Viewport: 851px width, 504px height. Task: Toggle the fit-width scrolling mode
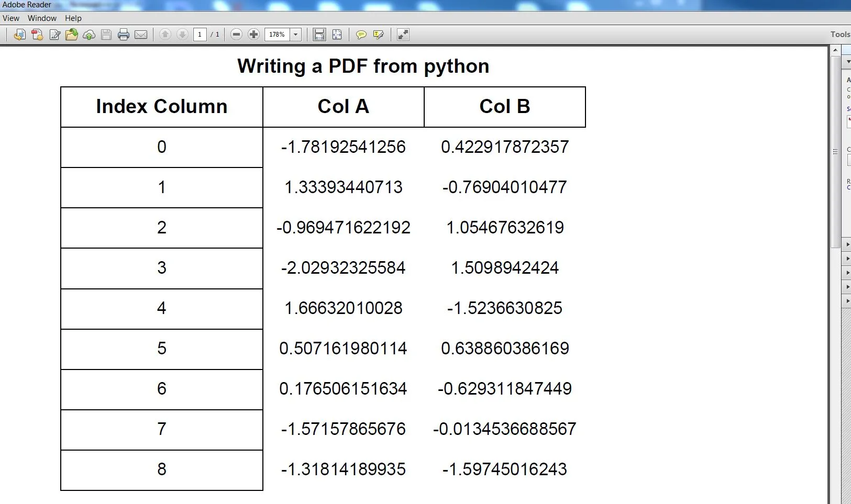[x=319, y=35]
